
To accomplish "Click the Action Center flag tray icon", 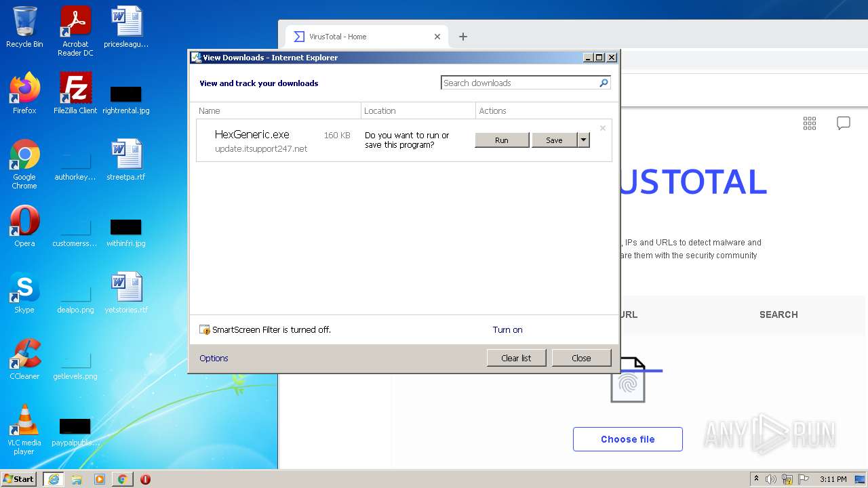I will pyautogui.click(x=804, y=479).
